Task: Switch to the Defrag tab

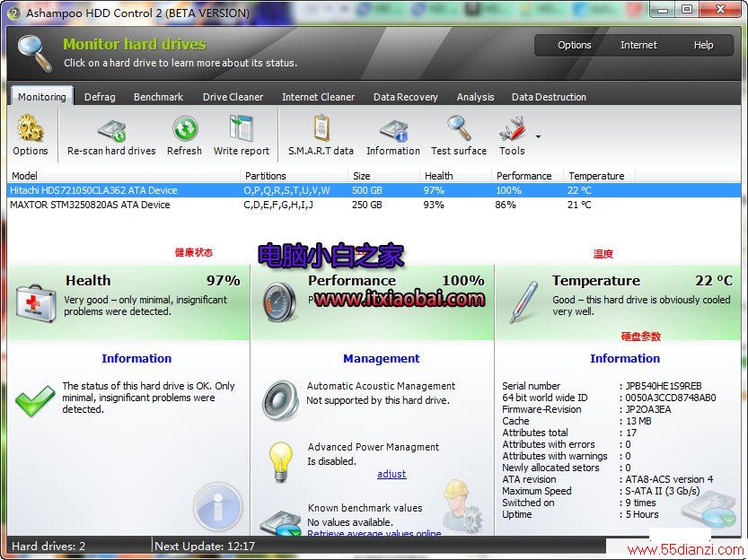Action: (x=100, y=97)
